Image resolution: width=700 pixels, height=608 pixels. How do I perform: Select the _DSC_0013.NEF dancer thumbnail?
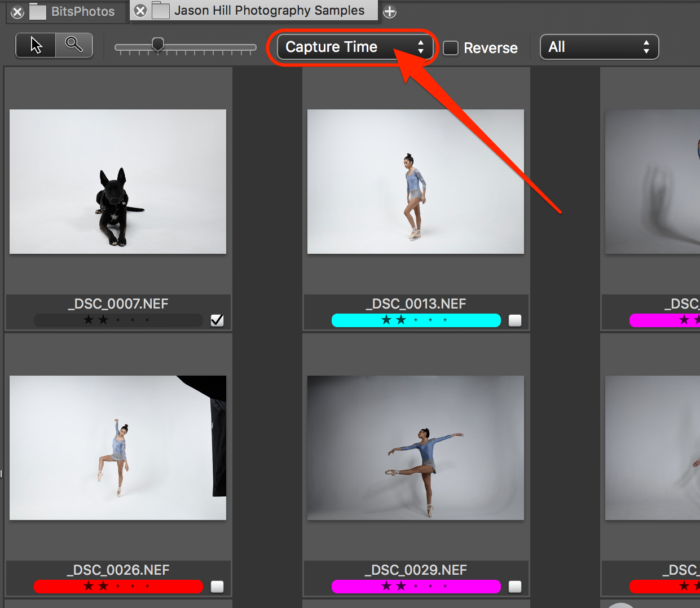pyautogui.click(x=416, y=182)
